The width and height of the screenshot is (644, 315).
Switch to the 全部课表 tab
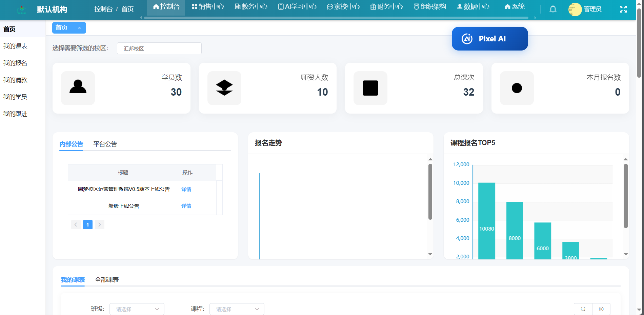point(107,280)
